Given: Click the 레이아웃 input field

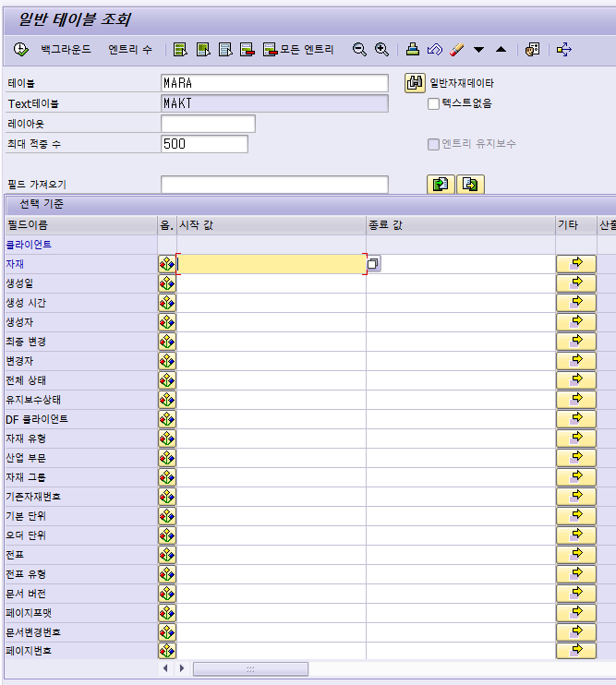Looking at the screenshot, I should pyautogui.click(x=208, y=124).
